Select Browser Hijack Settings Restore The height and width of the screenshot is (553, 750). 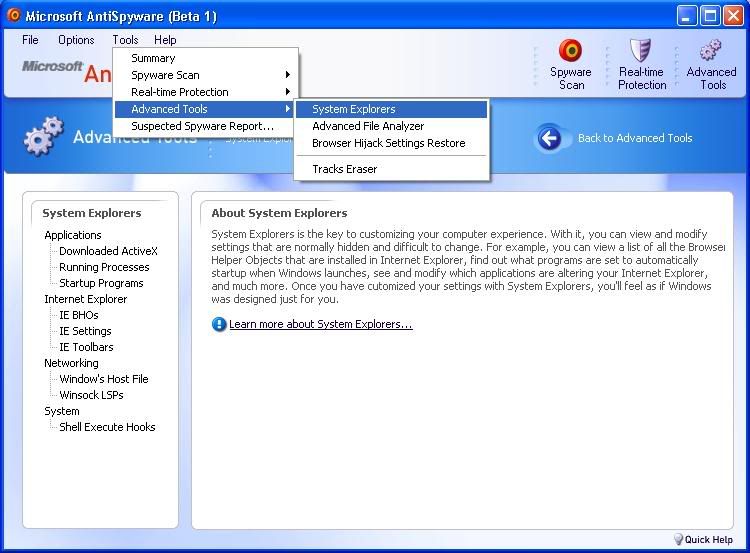391,143
